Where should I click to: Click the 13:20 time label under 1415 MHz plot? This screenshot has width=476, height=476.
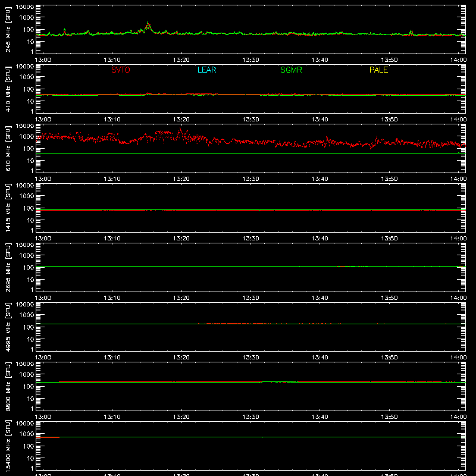point(181,239)
